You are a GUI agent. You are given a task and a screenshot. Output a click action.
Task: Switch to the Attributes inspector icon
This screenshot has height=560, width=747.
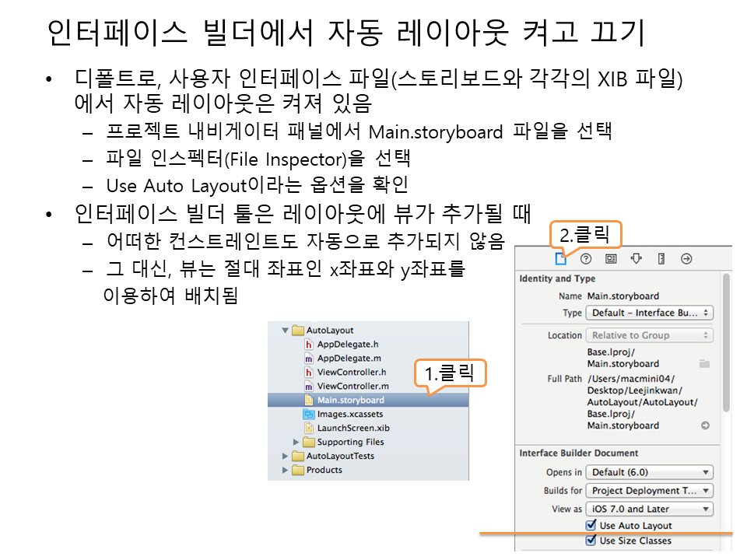pyautogui.click(x=636, y=259)
